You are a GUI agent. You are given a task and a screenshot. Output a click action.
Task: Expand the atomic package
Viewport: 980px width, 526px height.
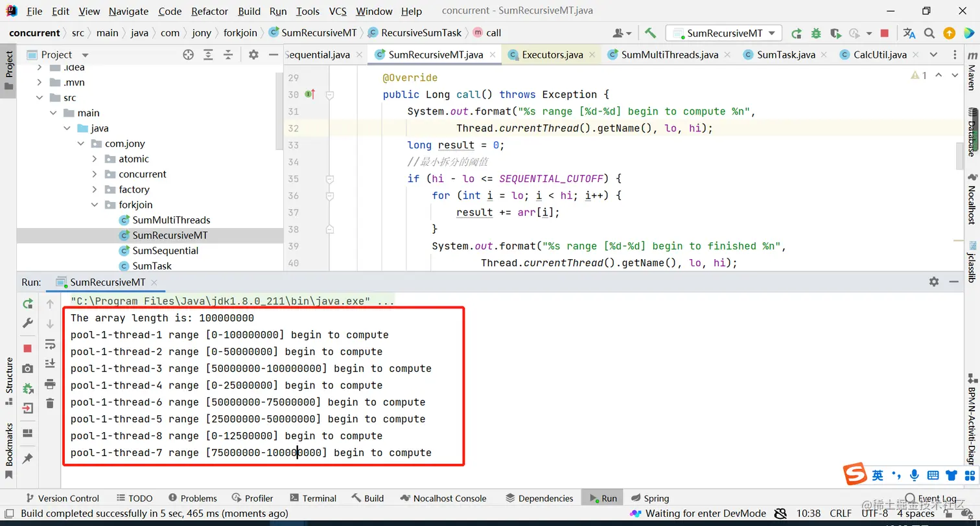(95, 159)
